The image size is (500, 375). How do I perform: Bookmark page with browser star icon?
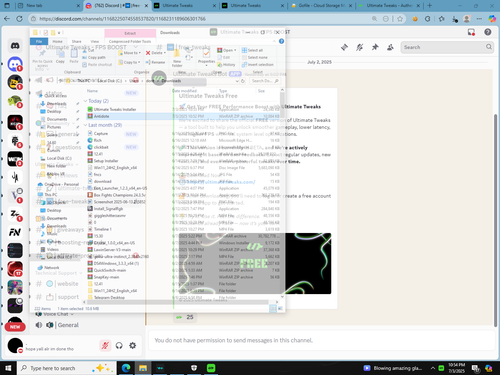(x=400, y=19)
